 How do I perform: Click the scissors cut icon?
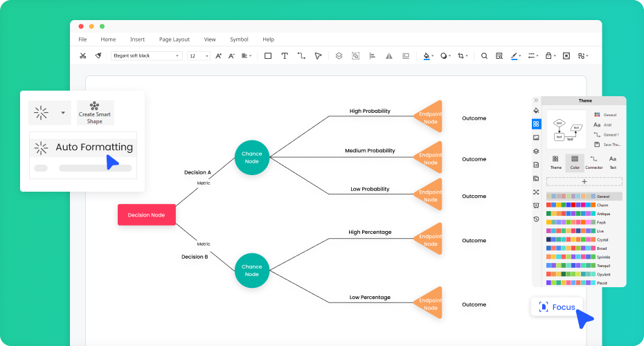(82, 55)
